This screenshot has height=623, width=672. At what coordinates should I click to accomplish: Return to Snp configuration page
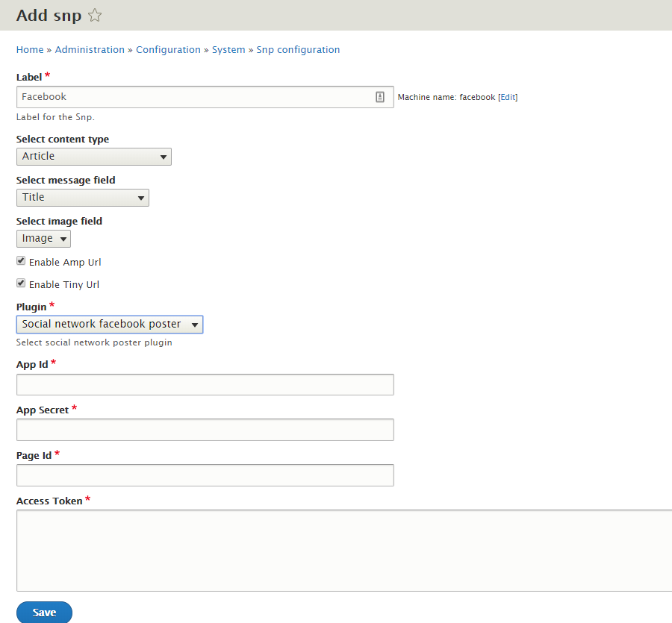(x=298, y=50)
